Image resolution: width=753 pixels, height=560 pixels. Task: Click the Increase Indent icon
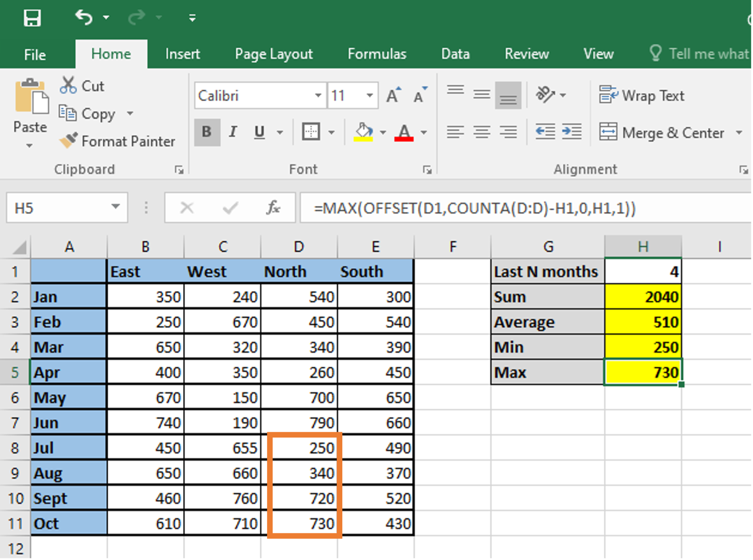coord(572,132)
